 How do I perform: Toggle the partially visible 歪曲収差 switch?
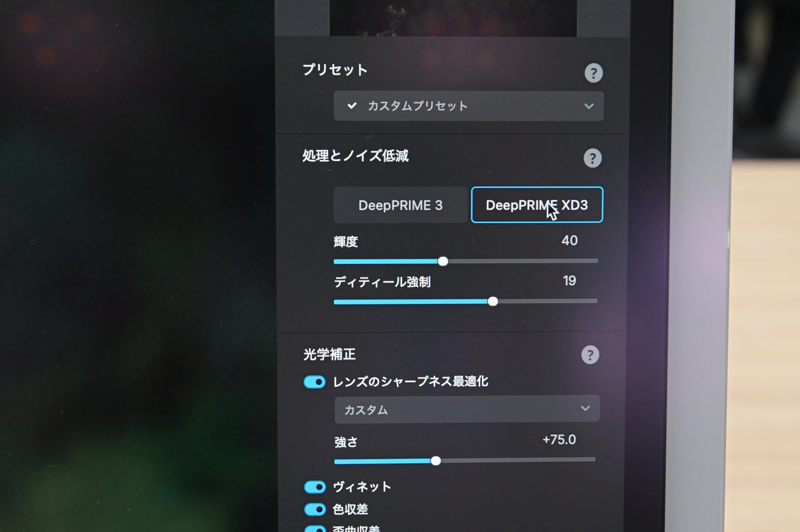[315, 529]
